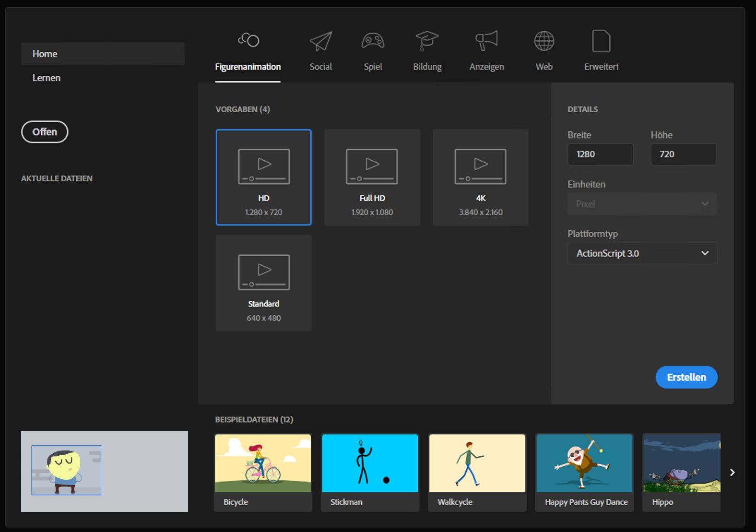Viewport: 756px width, 532px height.
Task: Open the Happy Pants Guy Dance thumbnail
Action: coord(584,463)
